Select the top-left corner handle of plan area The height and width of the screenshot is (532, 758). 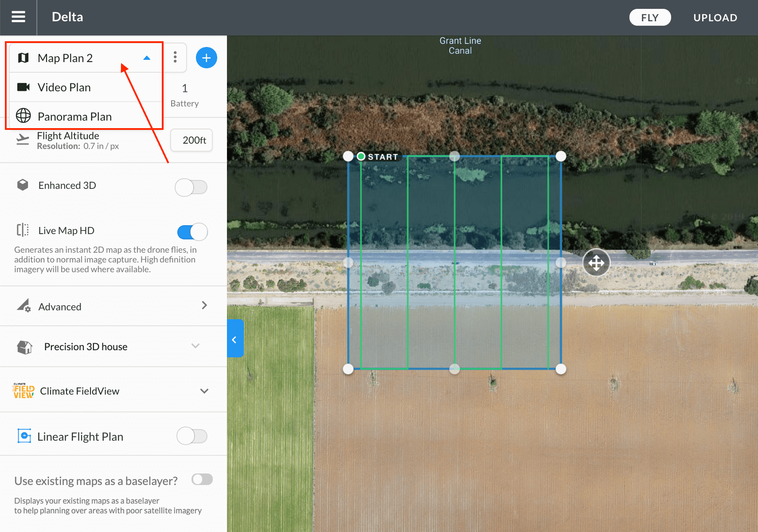coord(348,156)
